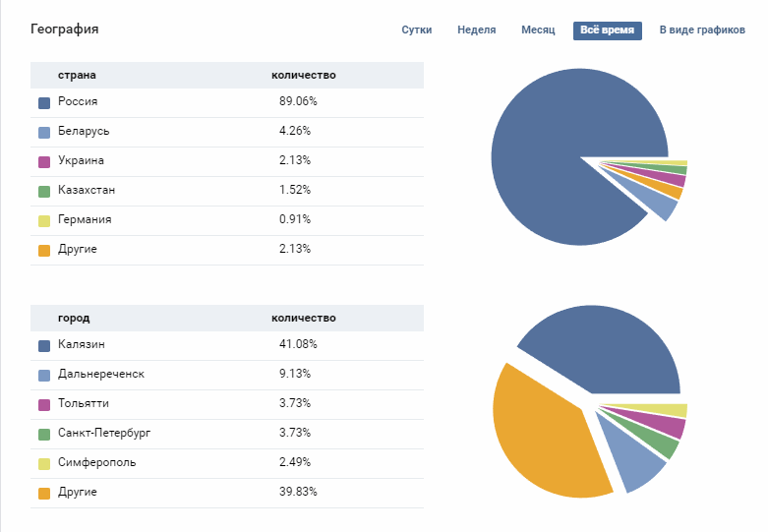Screen dimensions: 768x532
Task: Click the blue swatch next to Калязин
Action: [44, 345]
